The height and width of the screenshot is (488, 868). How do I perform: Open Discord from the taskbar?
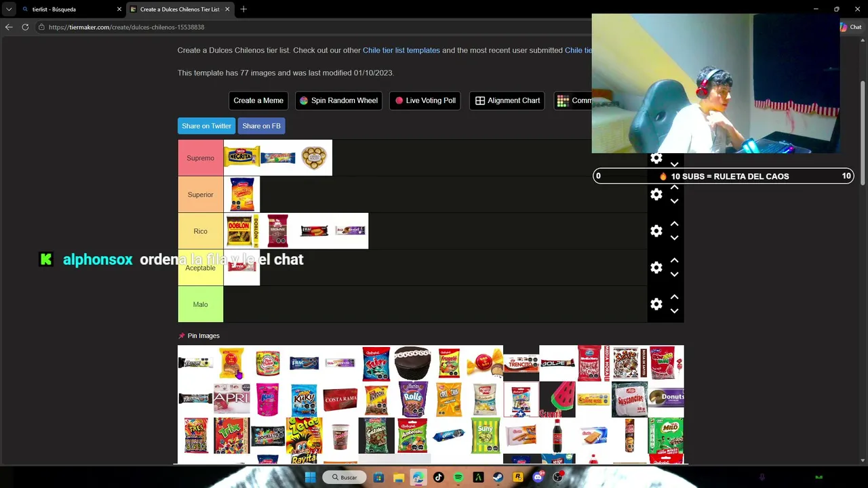point(538,477)
